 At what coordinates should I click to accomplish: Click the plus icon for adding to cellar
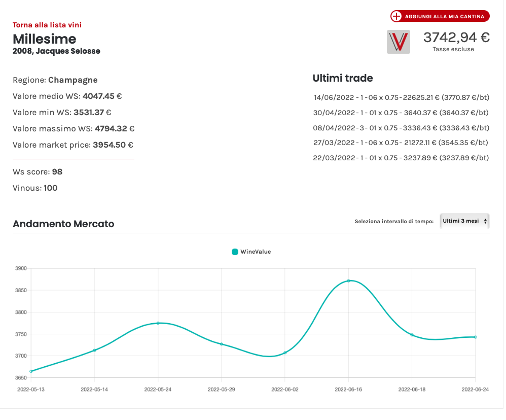[x=396, y=16]
